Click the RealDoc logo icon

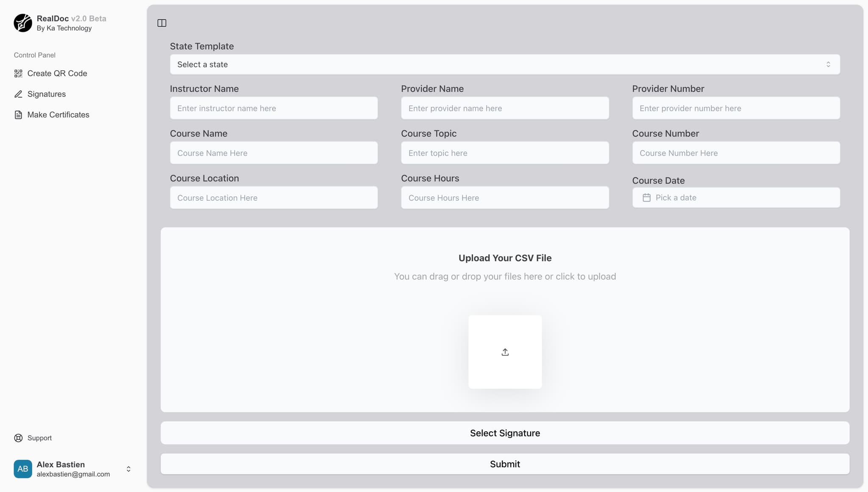pyautogui.click(x=23, y=23)
